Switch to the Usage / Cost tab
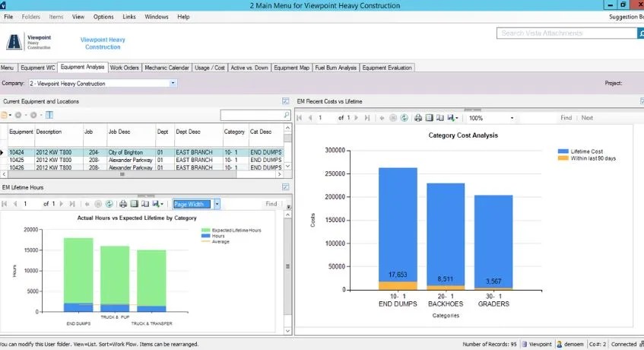 [x=209, y=68]
